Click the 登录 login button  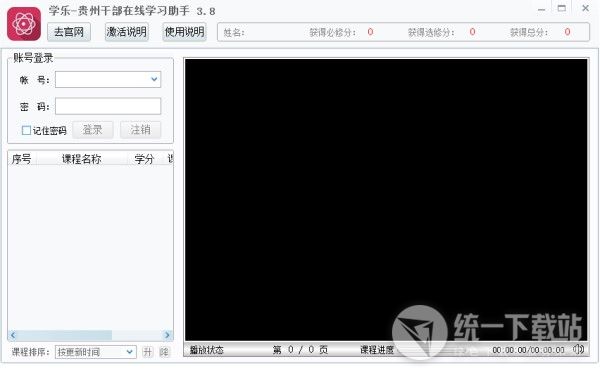point(93,130)
